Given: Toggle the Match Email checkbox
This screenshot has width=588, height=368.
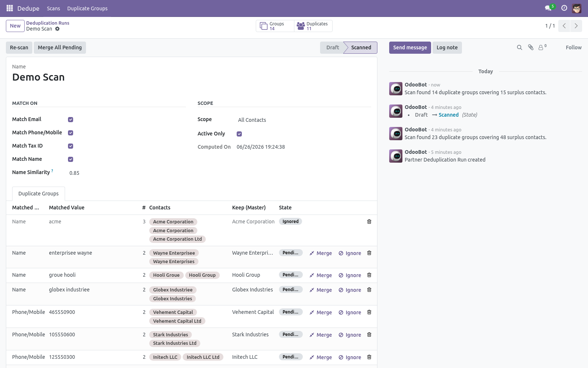Looking at the screenshot, I should click(x=71, y=120).
